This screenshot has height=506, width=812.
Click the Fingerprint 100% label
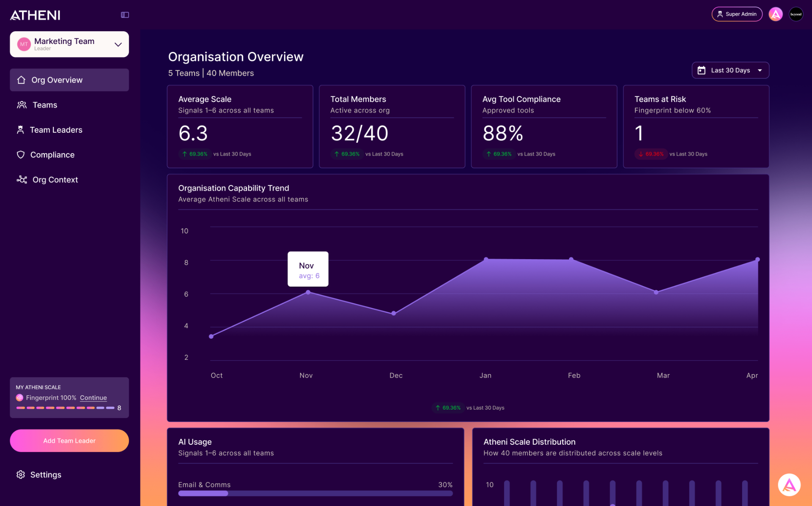51,398
